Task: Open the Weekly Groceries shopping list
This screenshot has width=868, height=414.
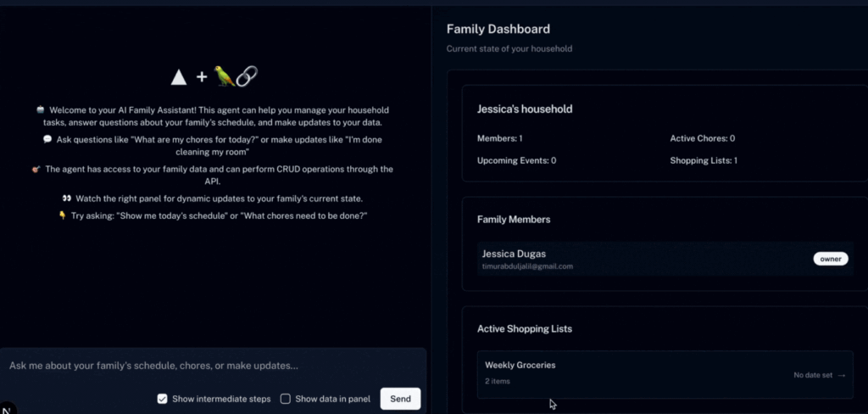Action: pyautogui.click(x=520, y=366)
